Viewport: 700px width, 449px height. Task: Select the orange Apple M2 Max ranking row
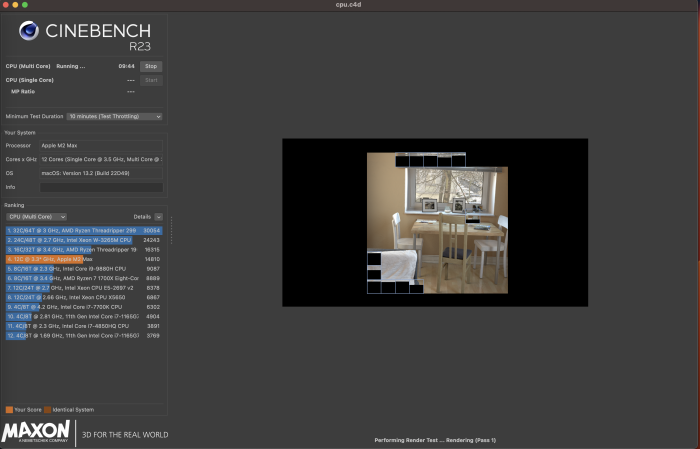coord(84,259)
